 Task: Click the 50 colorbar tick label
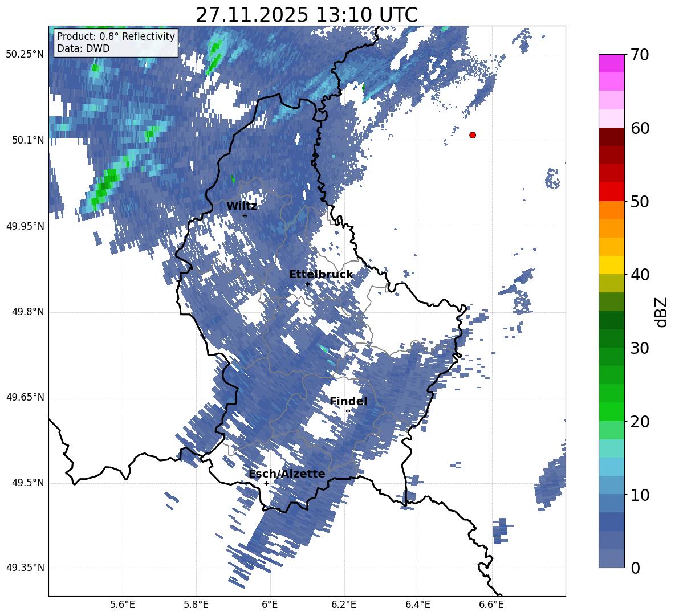point(640,201)
